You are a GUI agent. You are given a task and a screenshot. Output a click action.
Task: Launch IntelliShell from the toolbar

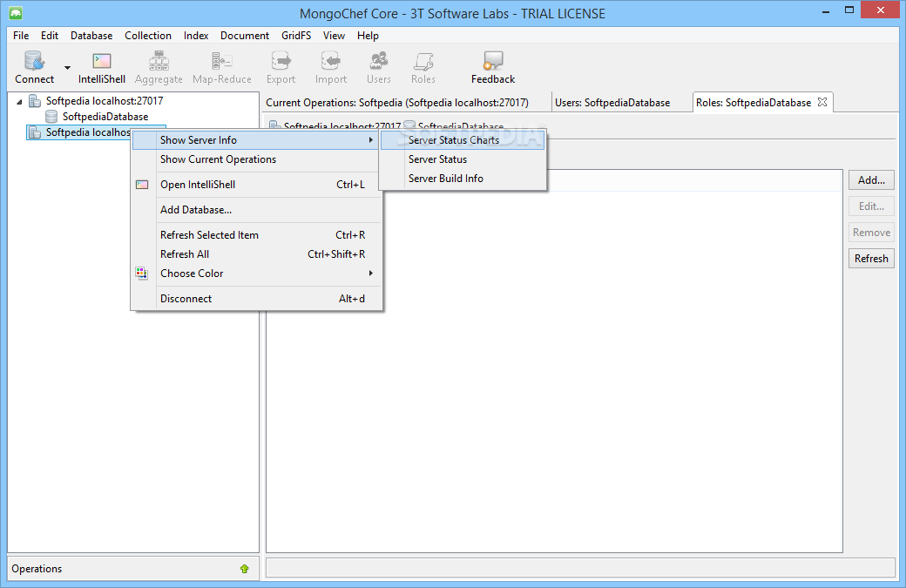102,67
